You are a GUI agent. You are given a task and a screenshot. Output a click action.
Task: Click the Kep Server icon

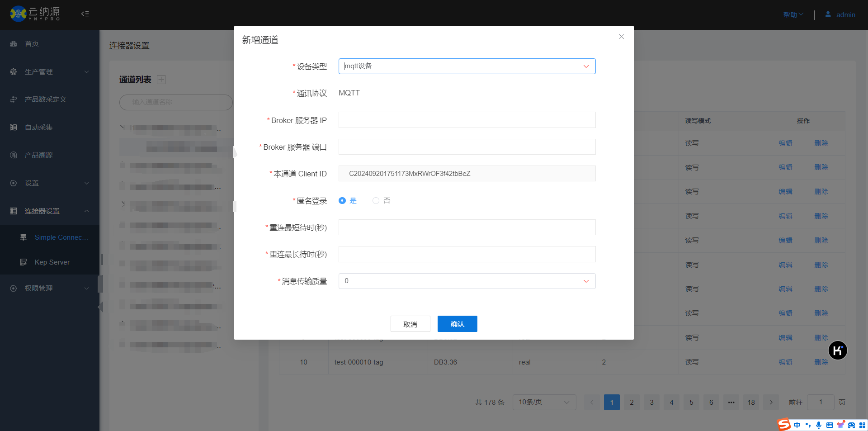(x=24, y=262)
